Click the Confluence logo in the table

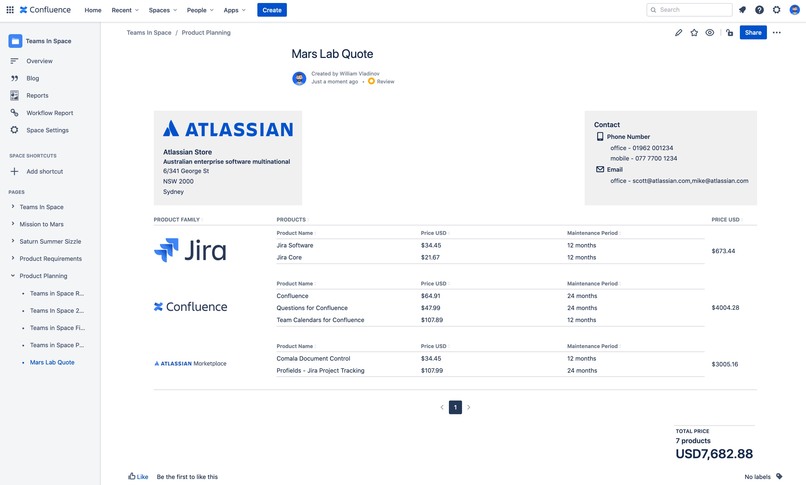[x=191, y=307]
